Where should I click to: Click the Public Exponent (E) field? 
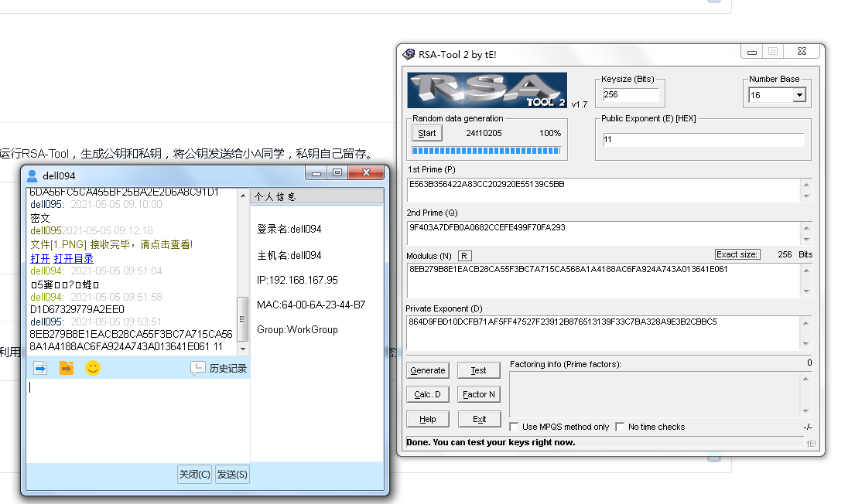tap(703, 139)
